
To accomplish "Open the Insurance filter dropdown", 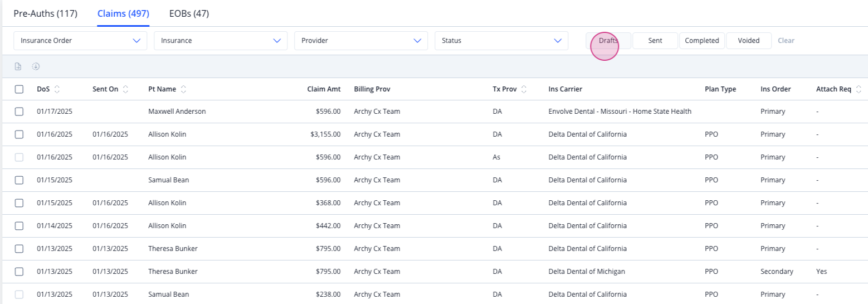I will tap(221, 41).
